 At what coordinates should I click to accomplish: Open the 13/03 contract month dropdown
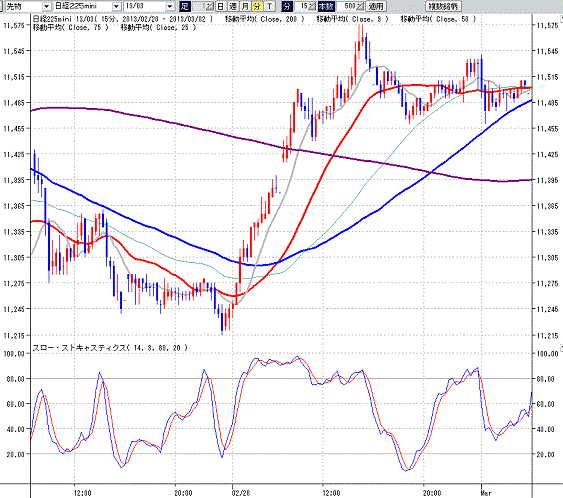tap(170, 6)
